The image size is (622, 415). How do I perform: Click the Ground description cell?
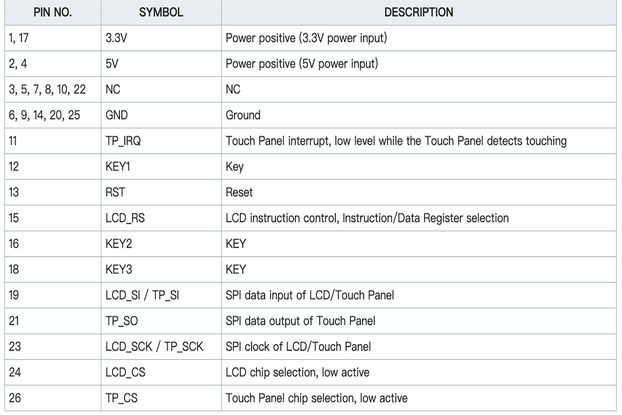tap(419, 115)
